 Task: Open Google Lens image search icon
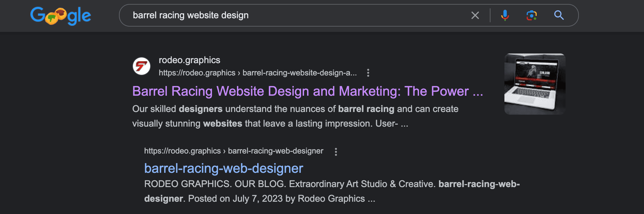[x=532, y=15]
